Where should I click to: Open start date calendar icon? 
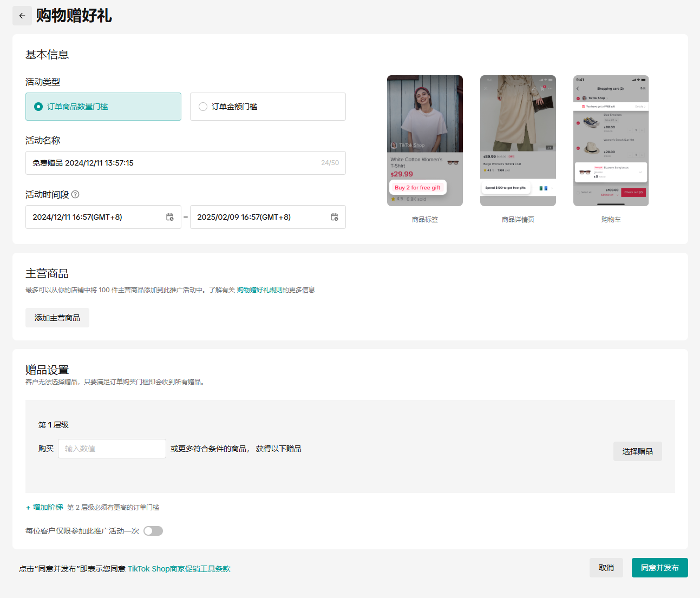170,217
